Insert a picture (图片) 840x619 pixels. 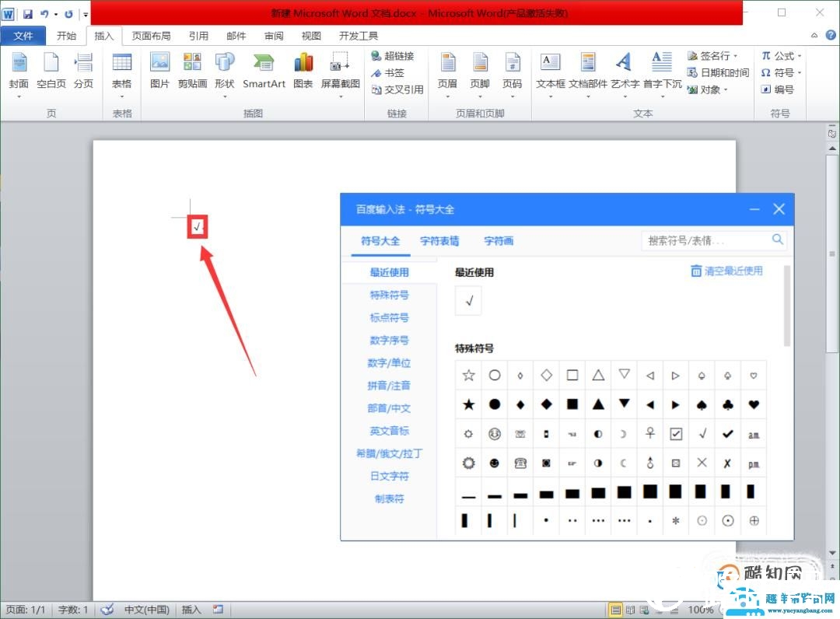tap(159, 71)
